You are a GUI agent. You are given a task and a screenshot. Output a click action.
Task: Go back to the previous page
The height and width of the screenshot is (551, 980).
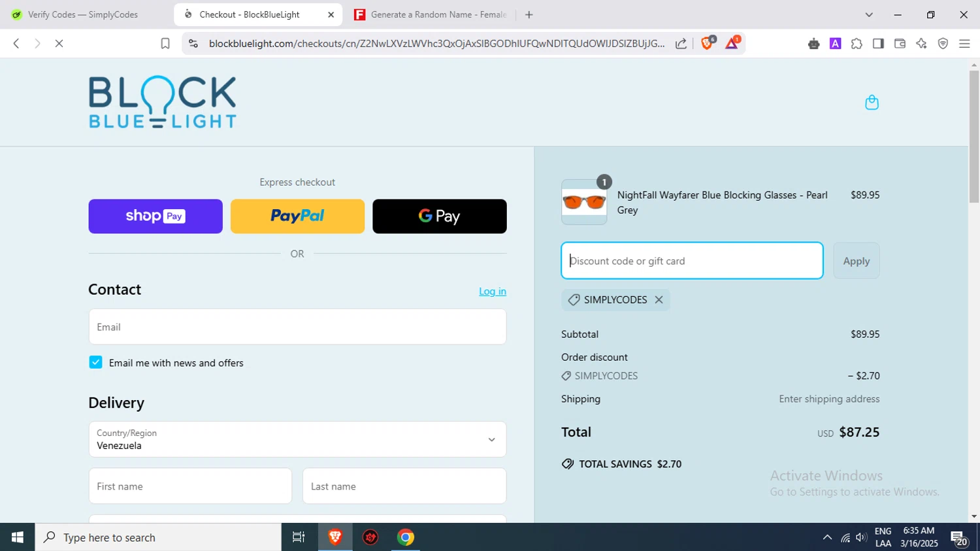pyautogui.click(x=16, y=43)
